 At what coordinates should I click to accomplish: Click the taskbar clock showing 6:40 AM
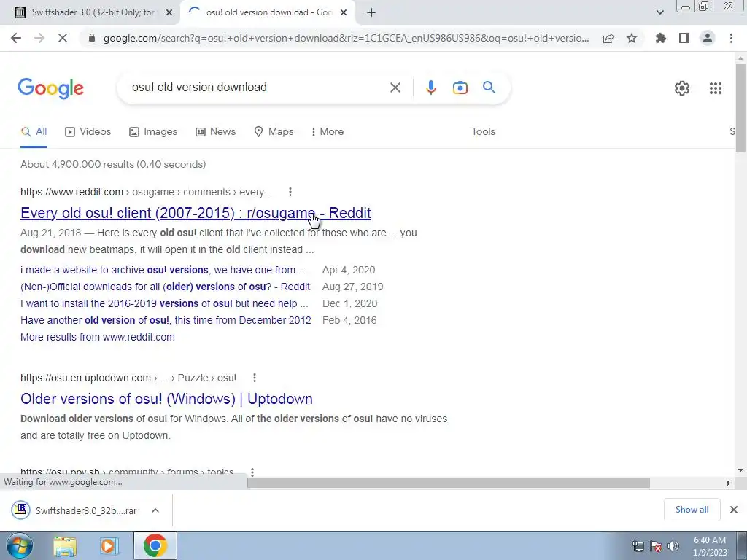[710, 546]
